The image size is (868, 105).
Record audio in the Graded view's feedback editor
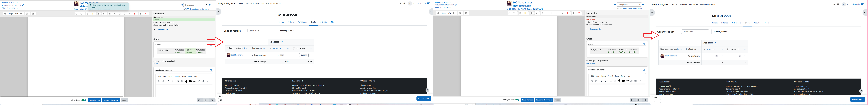[186, 81]
